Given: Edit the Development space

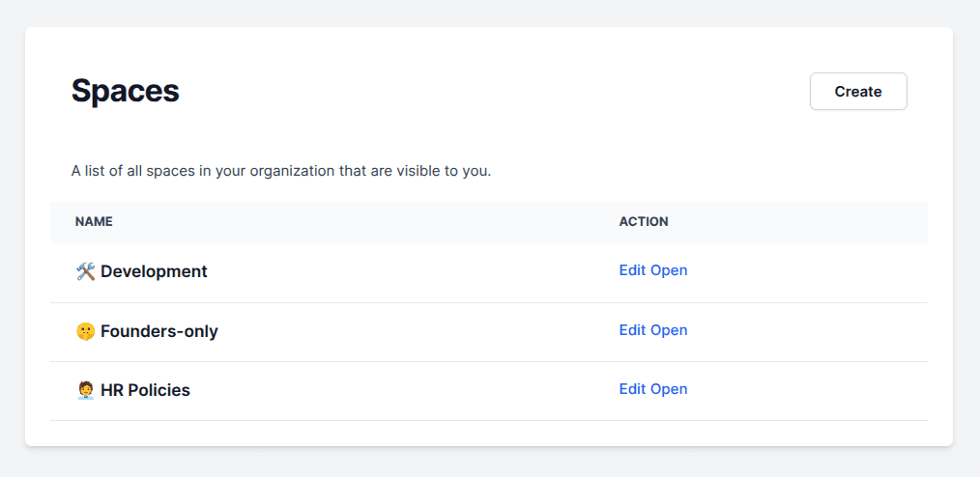Looking at the screenshot, I should [x=632, y=270].
